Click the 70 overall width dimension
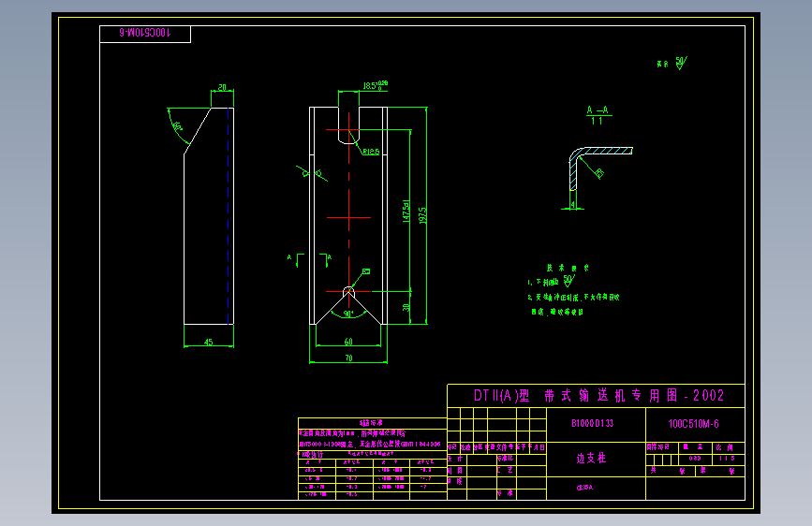Screen dimensions: 812x526 [348, 358]
